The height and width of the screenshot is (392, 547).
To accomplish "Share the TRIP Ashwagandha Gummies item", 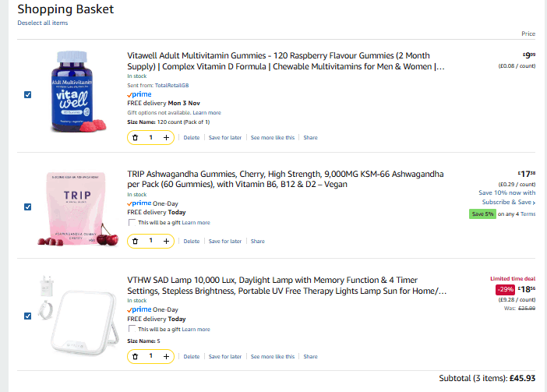I will pos(257,241).
